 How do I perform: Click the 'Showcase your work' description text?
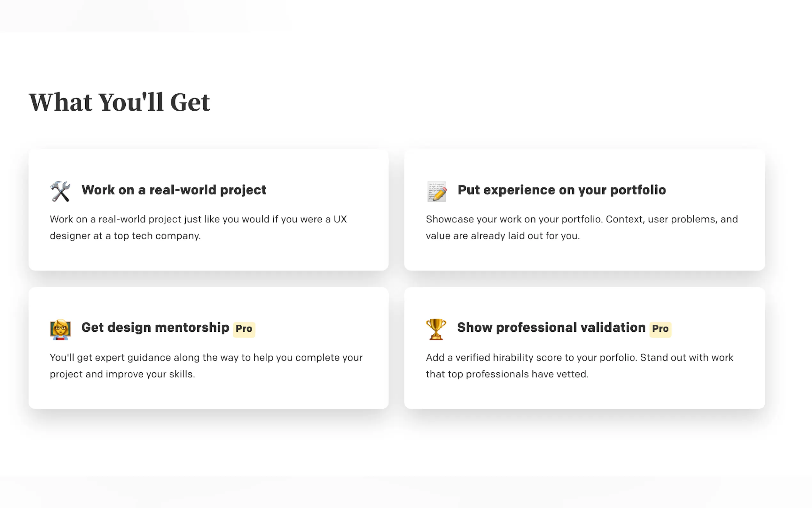click(582, 227)
